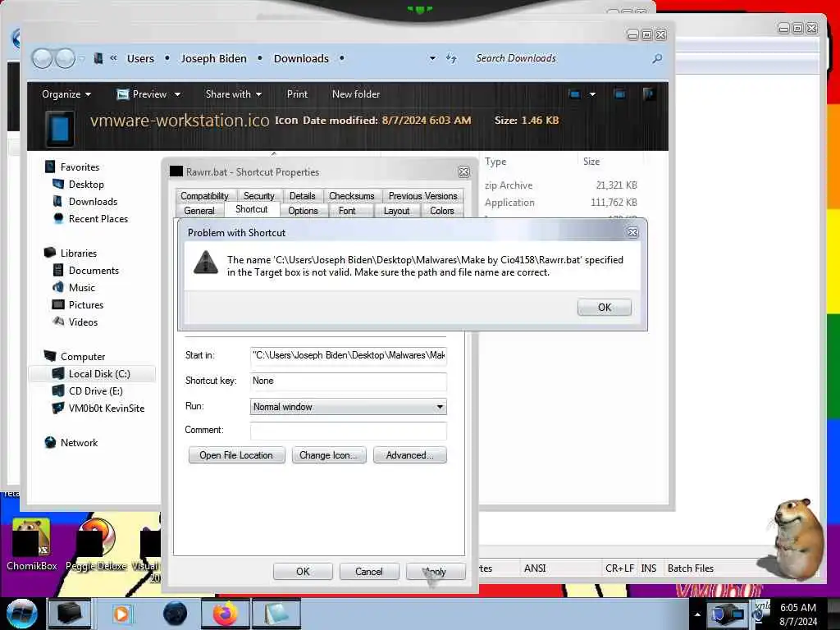Viewport: 840px width, 630px height.
Task: Open the Font tab
Action: 347,211
